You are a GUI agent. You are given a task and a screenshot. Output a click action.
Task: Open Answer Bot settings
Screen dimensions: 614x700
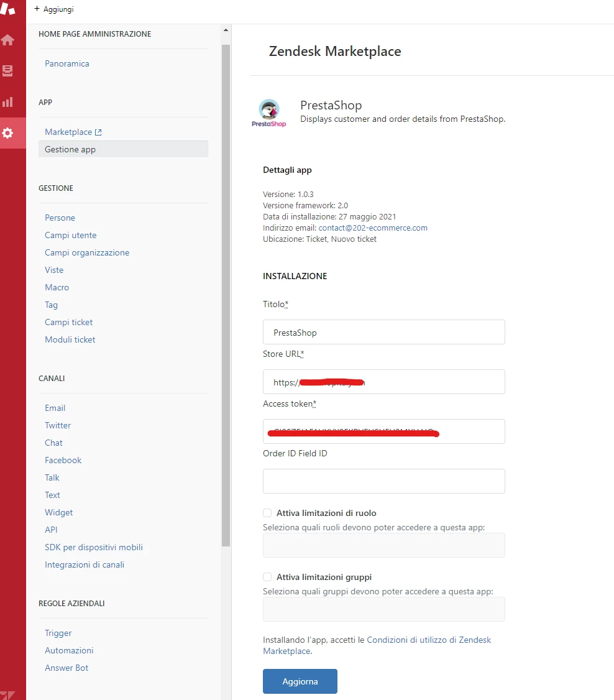click(x=66, y=668)
